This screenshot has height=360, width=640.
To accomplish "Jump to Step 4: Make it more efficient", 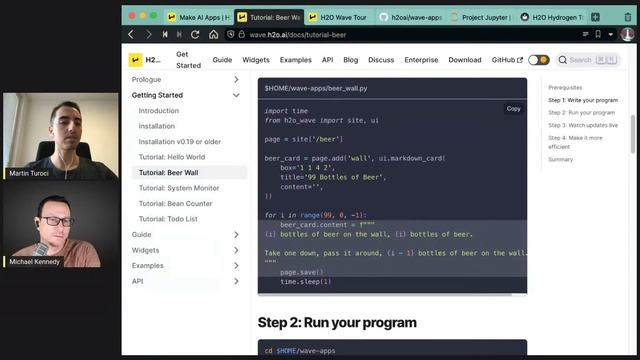I will point(575,142).
